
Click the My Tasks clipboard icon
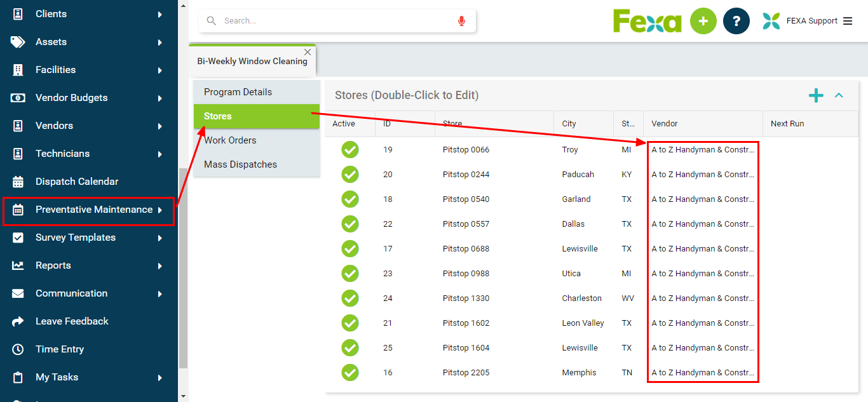[18, 377]
